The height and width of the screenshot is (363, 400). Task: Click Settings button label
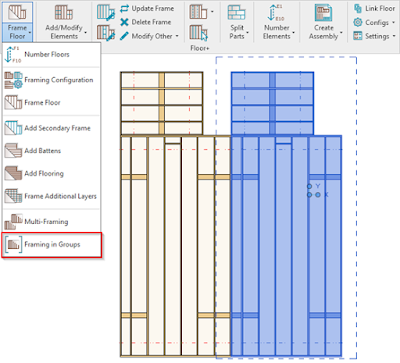(377, 36)
